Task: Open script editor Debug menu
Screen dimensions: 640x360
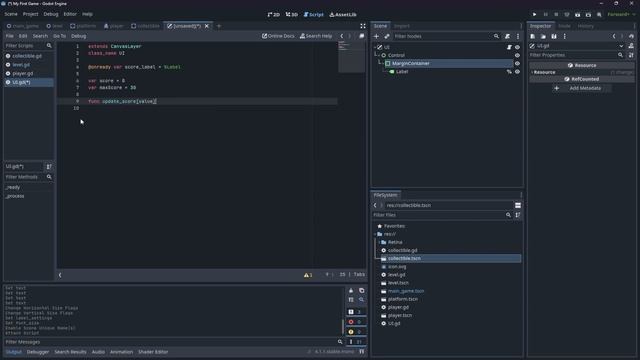Action: [x=78, y=36]
